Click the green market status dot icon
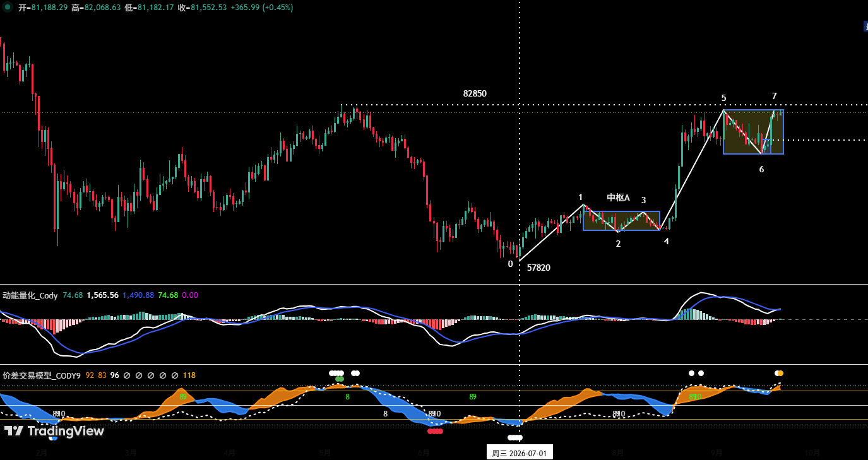The height and width of the screenshot is (460, 868). point(8,8)
